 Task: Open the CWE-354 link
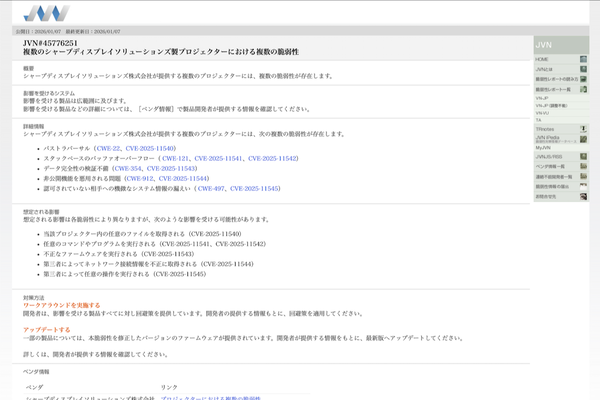tap(128, 168)
